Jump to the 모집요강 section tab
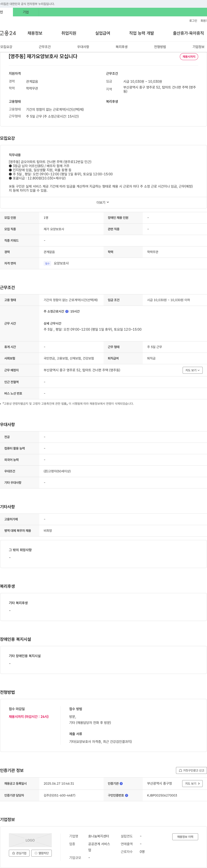The width and height of the screenshot is (207, 868). pyautogui.click(x=6, y=47)
